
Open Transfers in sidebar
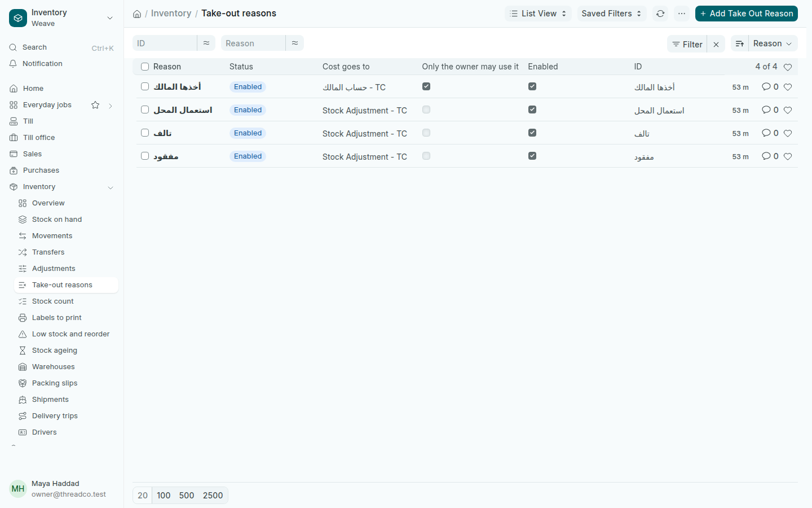point(66,252)
